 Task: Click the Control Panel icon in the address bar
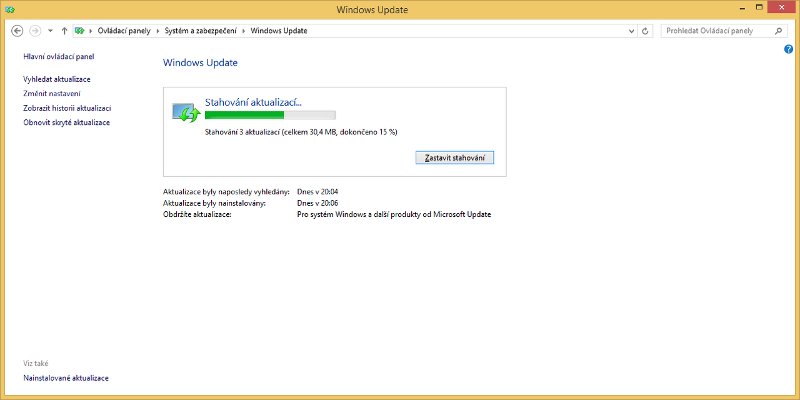tap(80, 31)
